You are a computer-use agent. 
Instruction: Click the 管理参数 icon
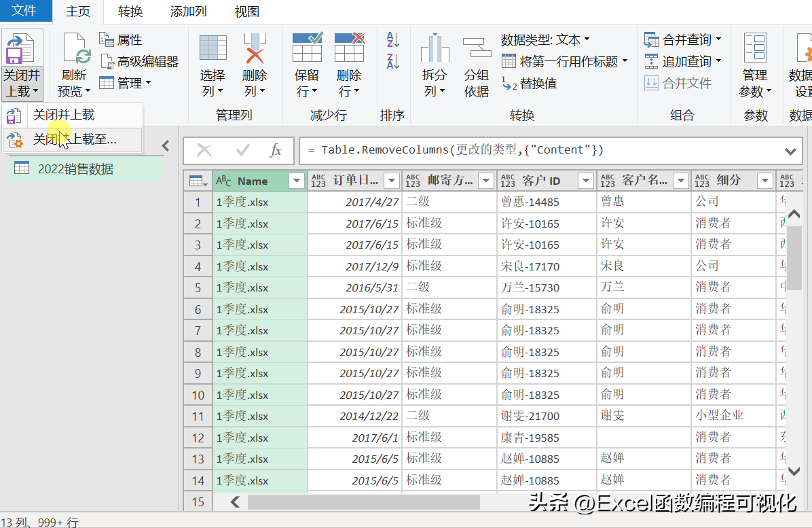pyautogui.click(x=755, y=48)
